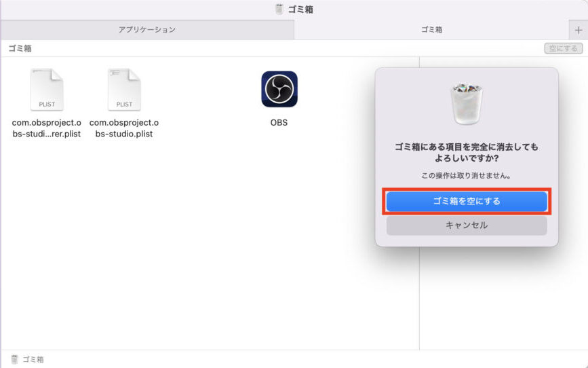This screenshot has width=588, height=368.
Task: Click the OBS file name label
Action: pyautogui.click(x=279, y=123)
